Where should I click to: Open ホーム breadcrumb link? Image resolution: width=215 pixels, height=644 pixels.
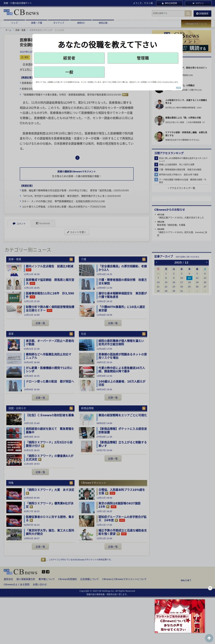pos(8,30)
